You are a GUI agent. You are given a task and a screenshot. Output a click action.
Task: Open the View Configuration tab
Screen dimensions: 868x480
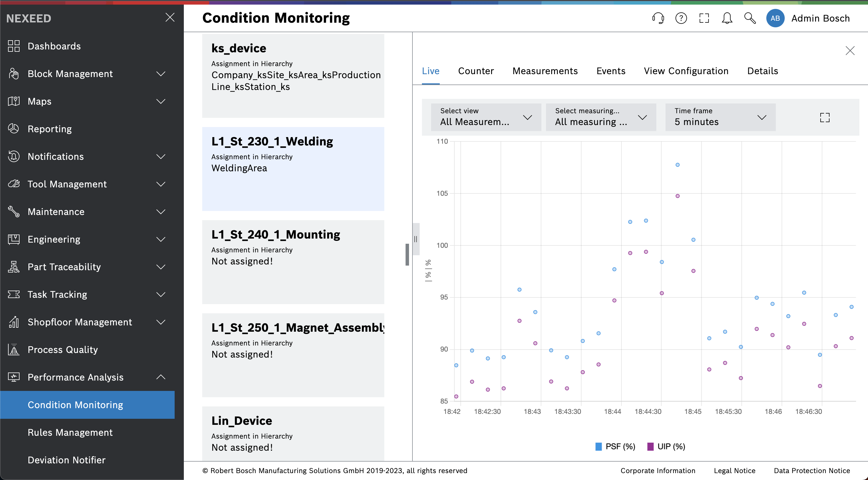[686, 71]
